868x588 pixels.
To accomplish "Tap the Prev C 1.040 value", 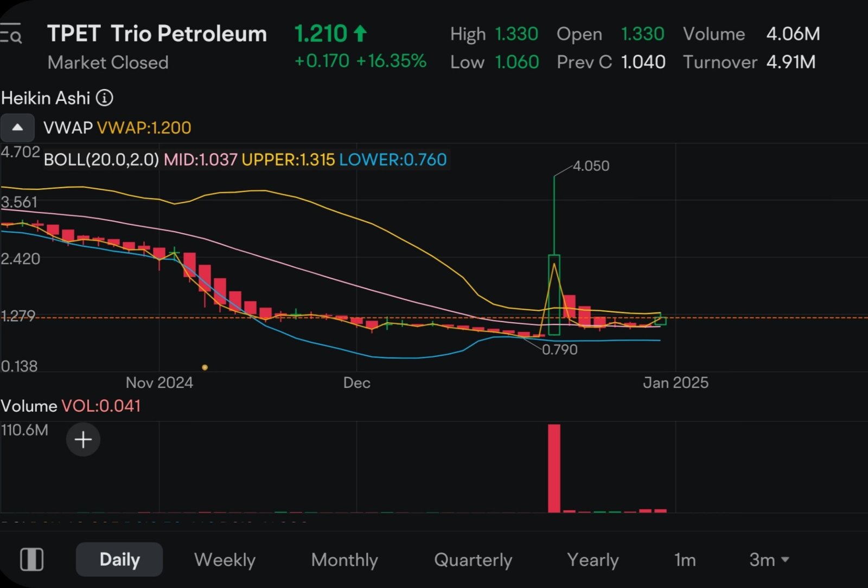I will click(x=643, y=62).
